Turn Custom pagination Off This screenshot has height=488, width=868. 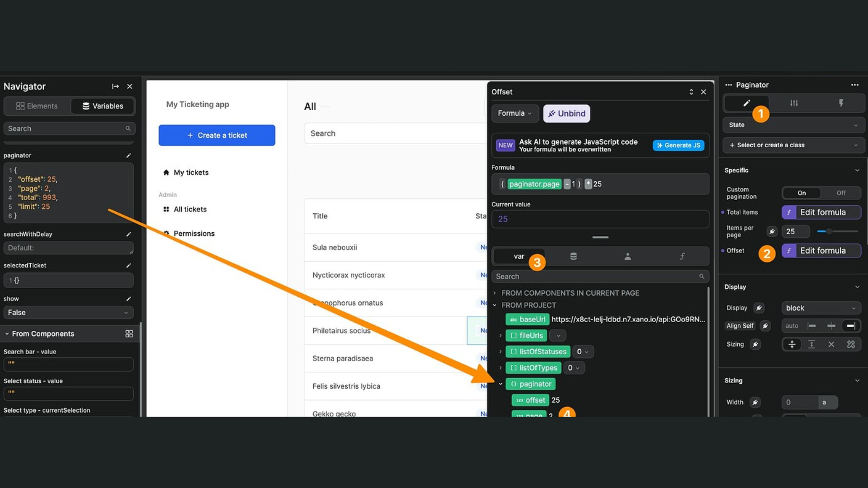pyautogui.click(x=841, y=193)
